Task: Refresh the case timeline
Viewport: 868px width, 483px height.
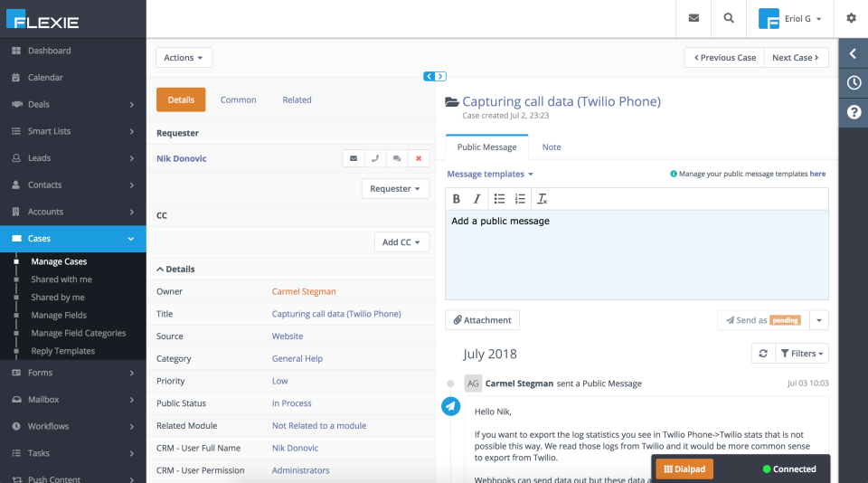Action: click(x=763, y=354)
